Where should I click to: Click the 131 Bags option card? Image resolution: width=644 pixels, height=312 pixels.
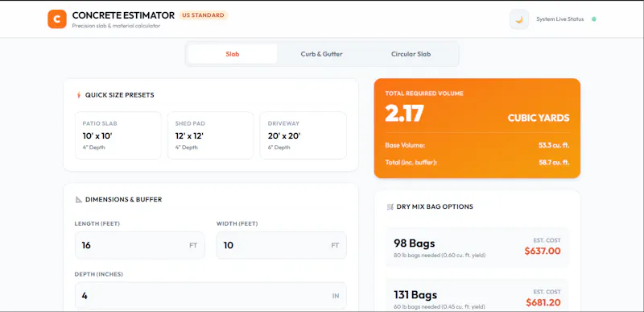pos(477,295)
